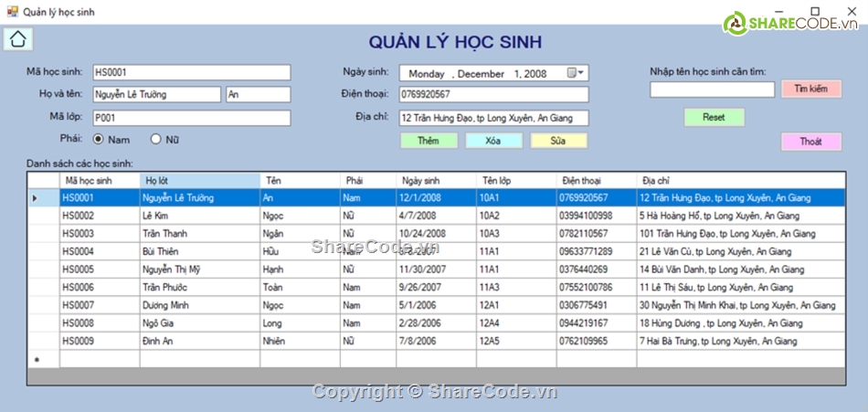This screenshot has height=412, width=868.
Task: Sort by Mã học sinh column header
Action: pos(100,181)
